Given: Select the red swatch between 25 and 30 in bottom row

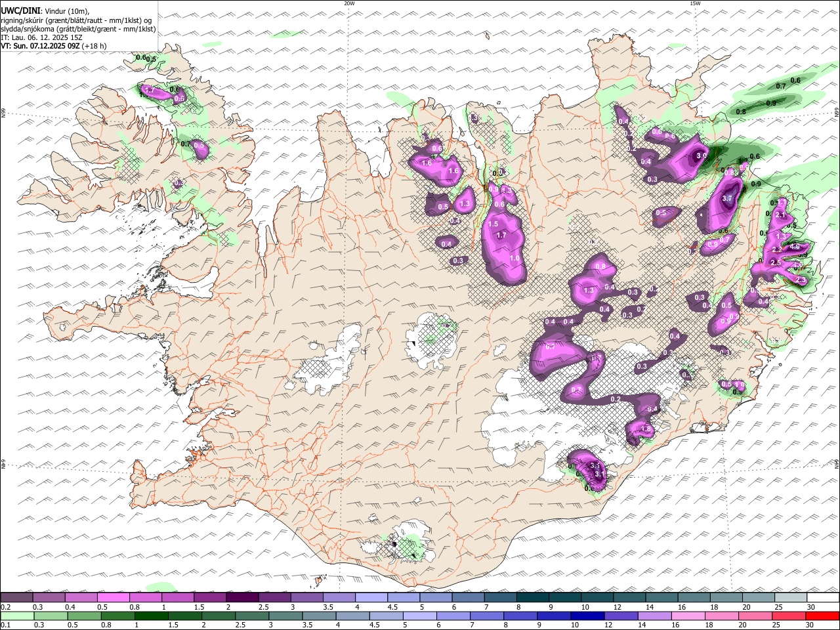Looking at the screenshot, I should tap(789, 616).
